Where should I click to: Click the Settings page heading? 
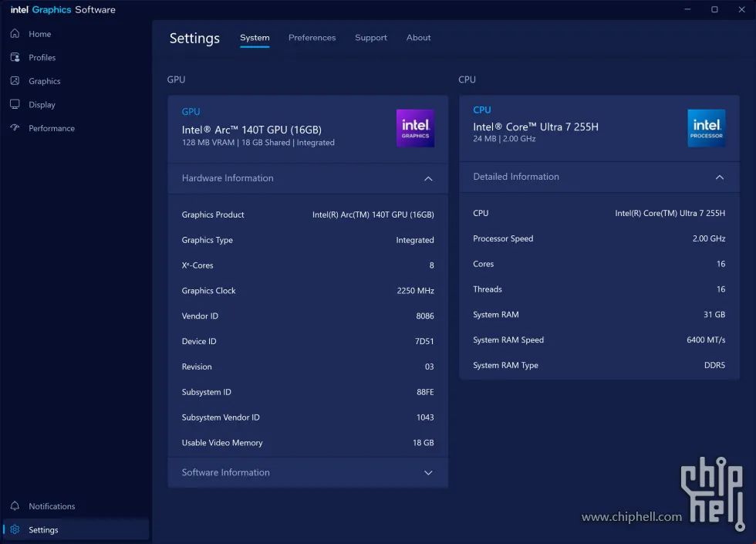coord(194,38)
